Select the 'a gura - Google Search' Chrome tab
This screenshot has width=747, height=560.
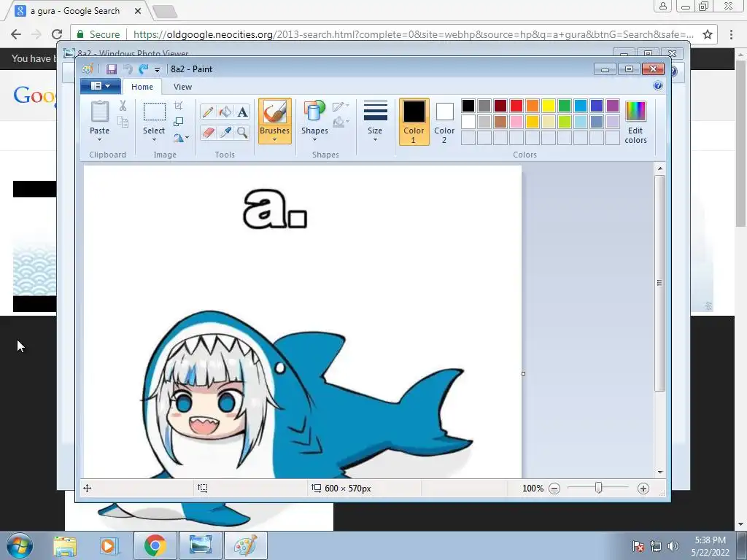point(76,10)
